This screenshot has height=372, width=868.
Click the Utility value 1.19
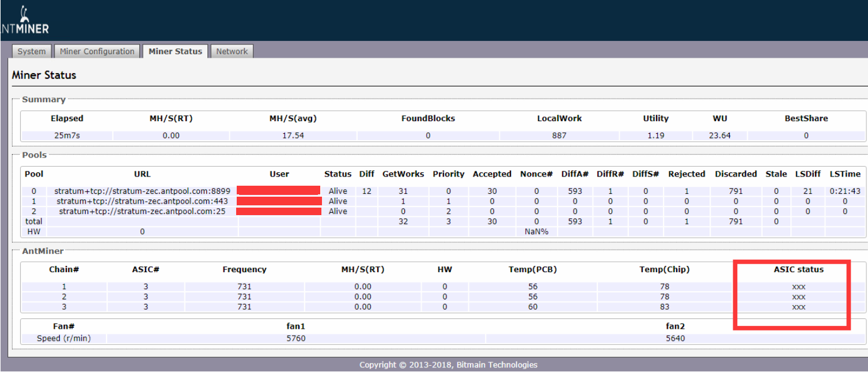point(655,136)
